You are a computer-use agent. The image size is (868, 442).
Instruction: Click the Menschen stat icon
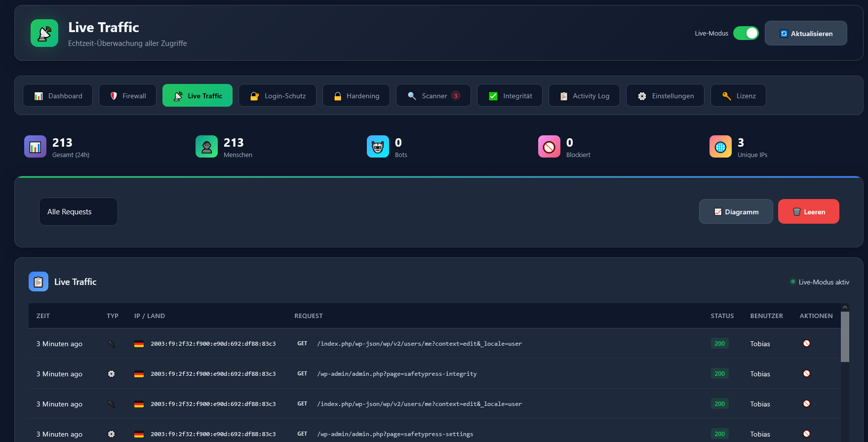click(x=206, y=147)
